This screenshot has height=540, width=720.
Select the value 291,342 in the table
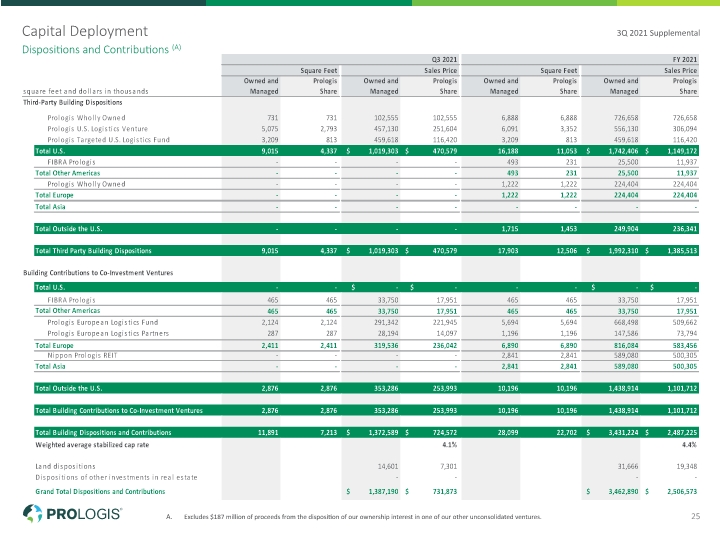click(x=386, y=322)
